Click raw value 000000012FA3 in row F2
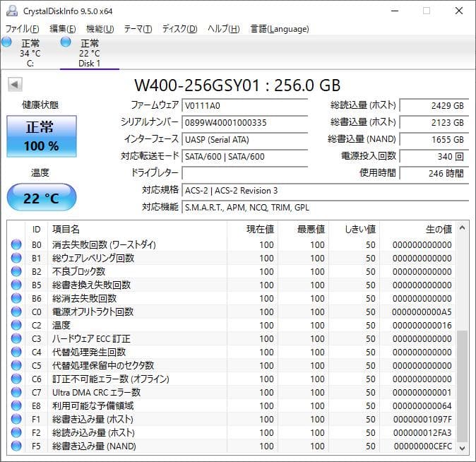This screenshot has width=476, height=462. point(422,432)
